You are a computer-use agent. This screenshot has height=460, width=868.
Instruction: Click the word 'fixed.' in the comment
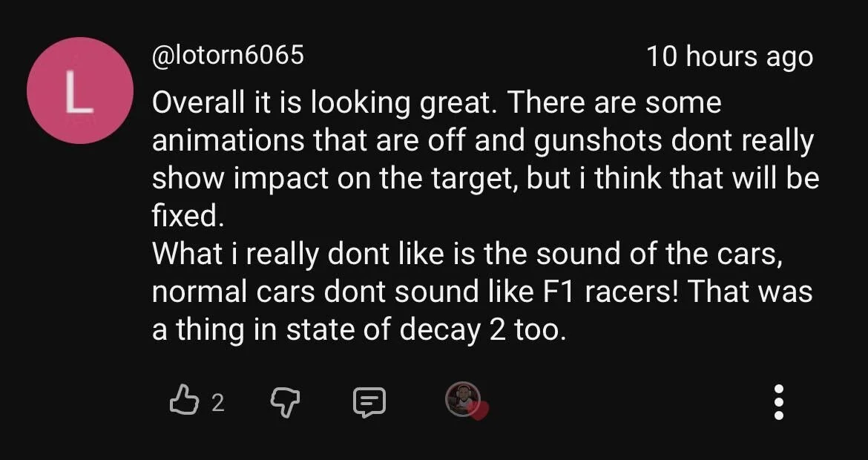tap(188, 216)
